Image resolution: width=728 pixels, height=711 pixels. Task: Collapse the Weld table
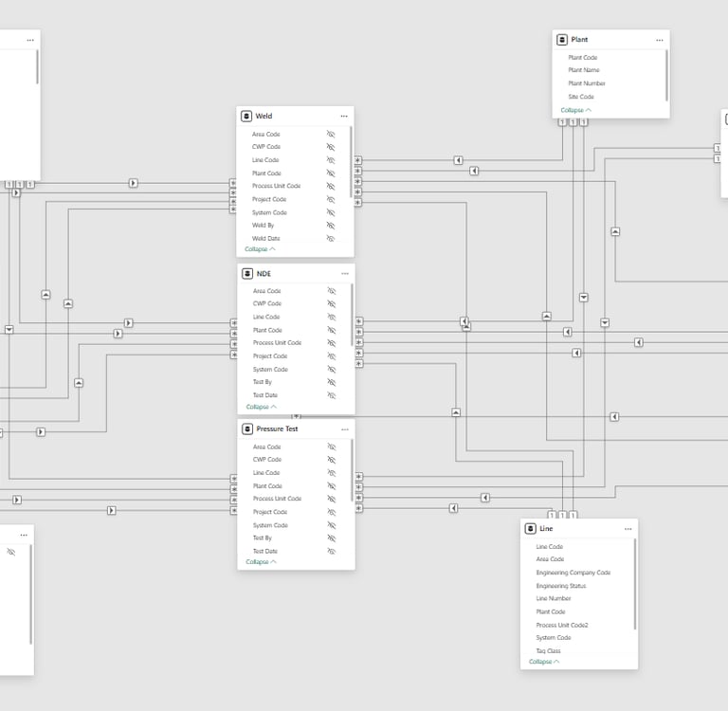(x=260, y=249)
